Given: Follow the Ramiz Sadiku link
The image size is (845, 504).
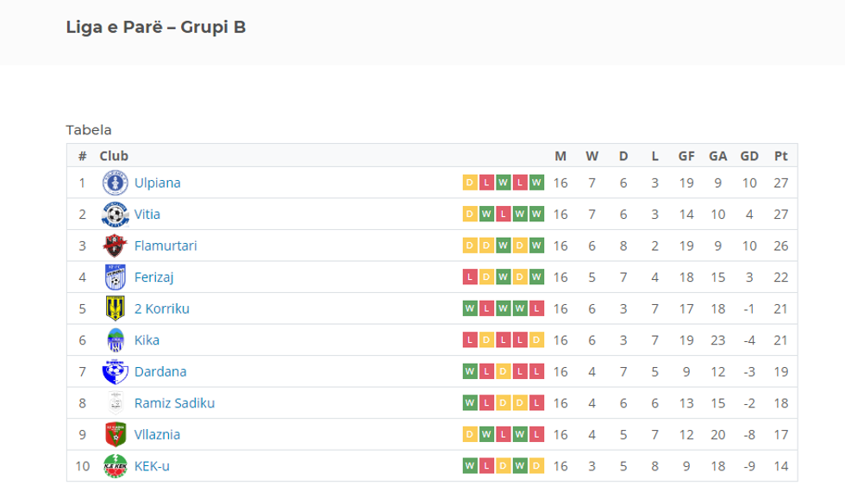Looking at the screenshot, I should [x=174, y=403].
